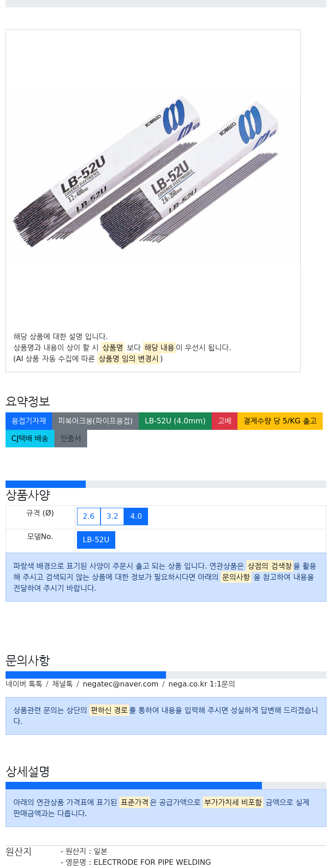Click the negatec@naver.com email link

tap(120, 684)
